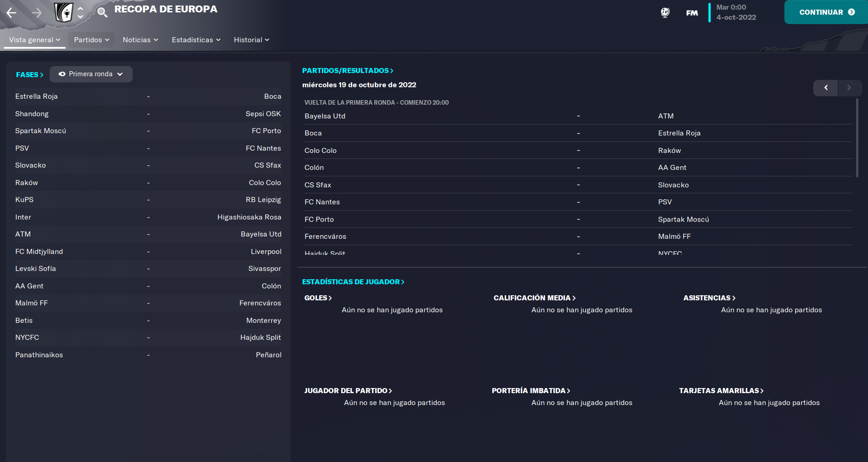Open the Portería imbatida link
Image resolution: width=868 pixels, height=462 pixels.
tap(531, 391)
